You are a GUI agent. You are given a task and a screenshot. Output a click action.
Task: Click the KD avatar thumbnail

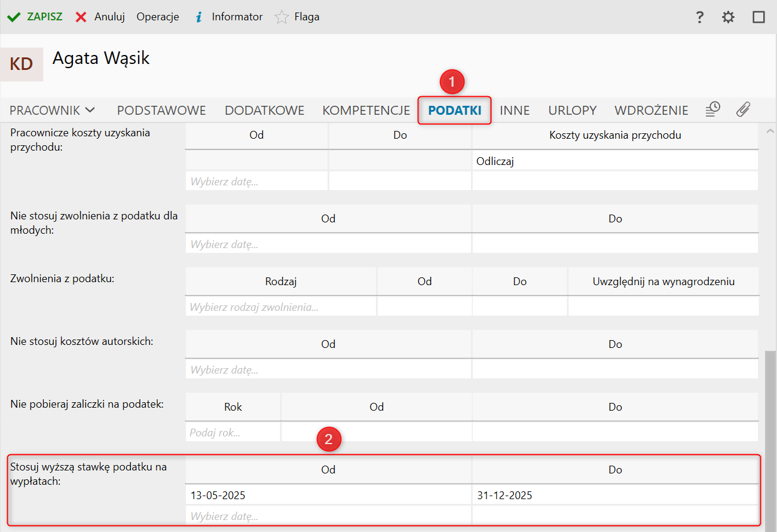coord(22,65)
